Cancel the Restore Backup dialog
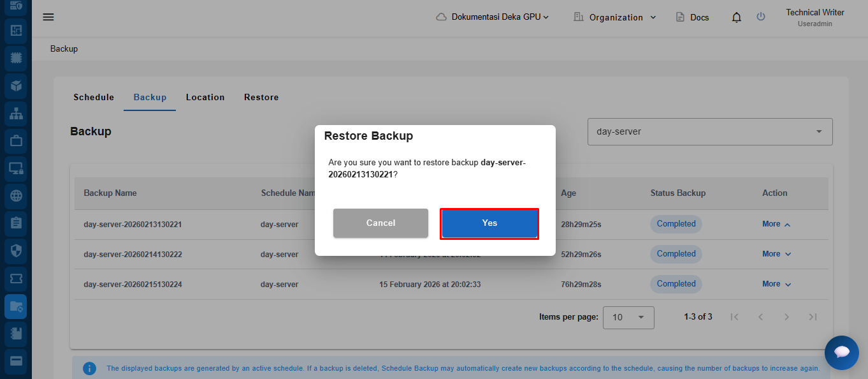Screen dimensions: 868x379 pyautogui.click(x=380, y=223)
